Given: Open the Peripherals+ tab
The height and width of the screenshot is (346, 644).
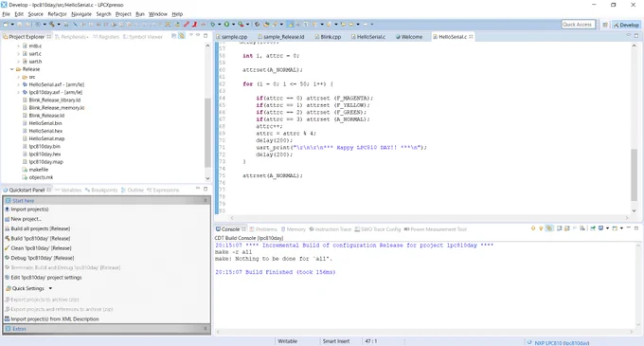Looking at the screenshot, I should (71, 37).
